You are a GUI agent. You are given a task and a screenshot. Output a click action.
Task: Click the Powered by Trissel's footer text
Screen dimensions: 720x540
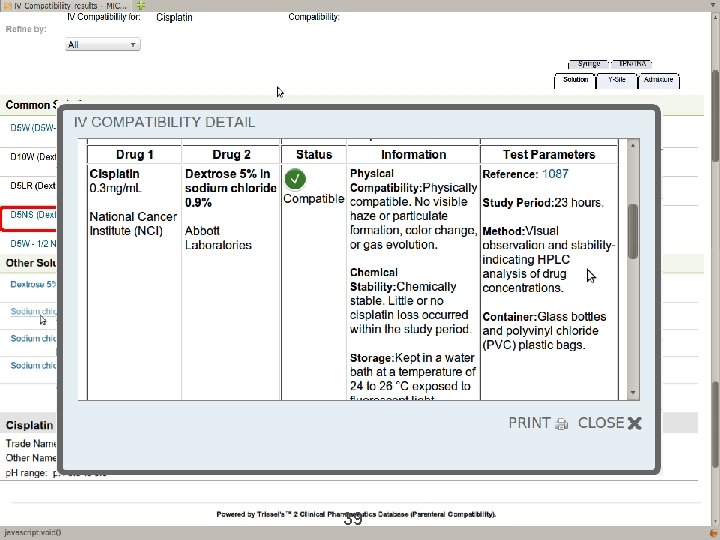point(356,514)
